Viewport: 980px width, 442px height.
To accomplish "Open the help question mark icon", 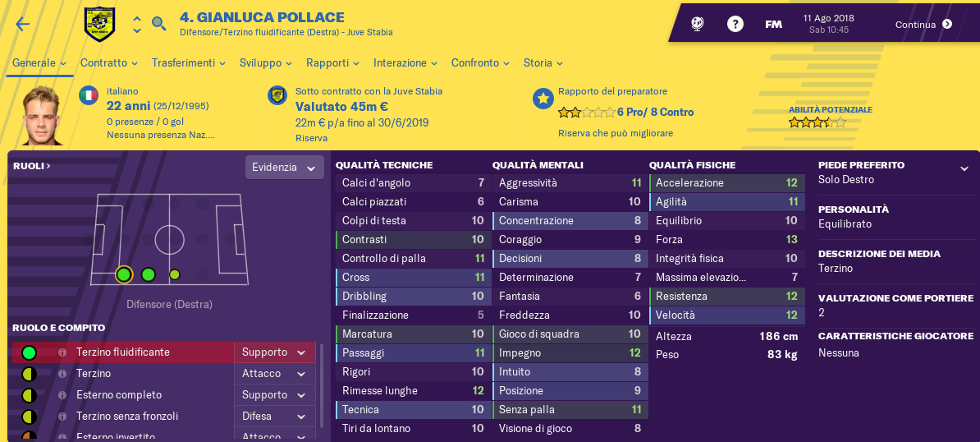I will tap(735, 25).
